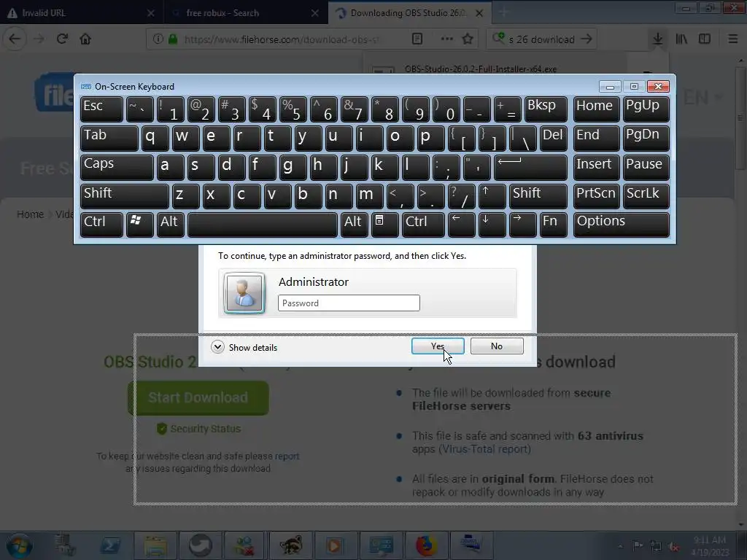Screen dimensions: 747x560
Task: Tap the right arrow key on keyboard
Action: pyautogui.click(x=522, y=225)
